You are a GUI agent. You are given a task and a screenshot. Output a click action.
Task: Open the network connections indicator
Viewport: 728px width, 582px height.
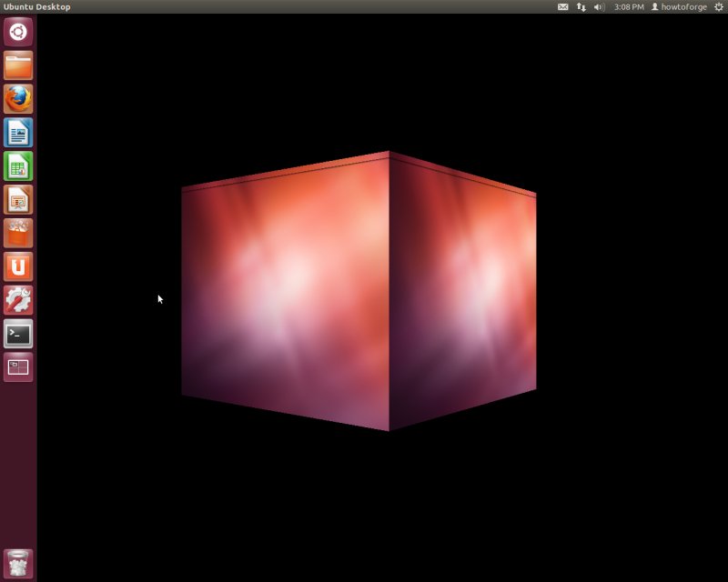pyautogui.click(x=581, y=7)
